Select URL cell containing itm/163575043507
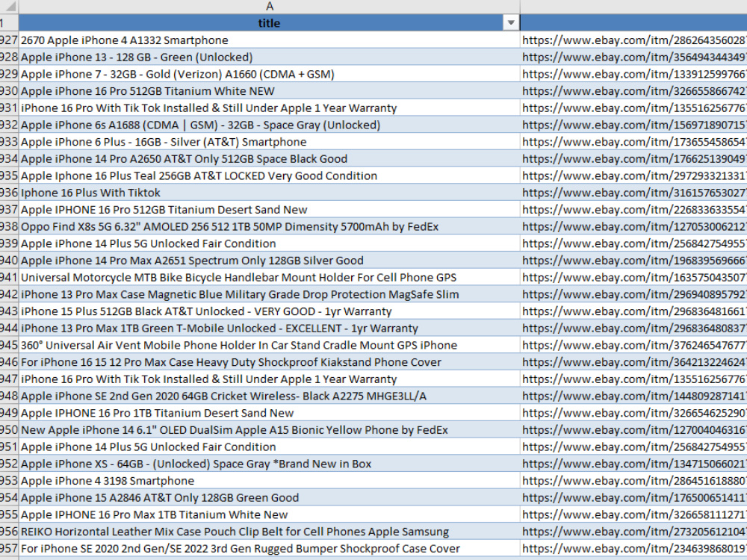 (633, 278)
